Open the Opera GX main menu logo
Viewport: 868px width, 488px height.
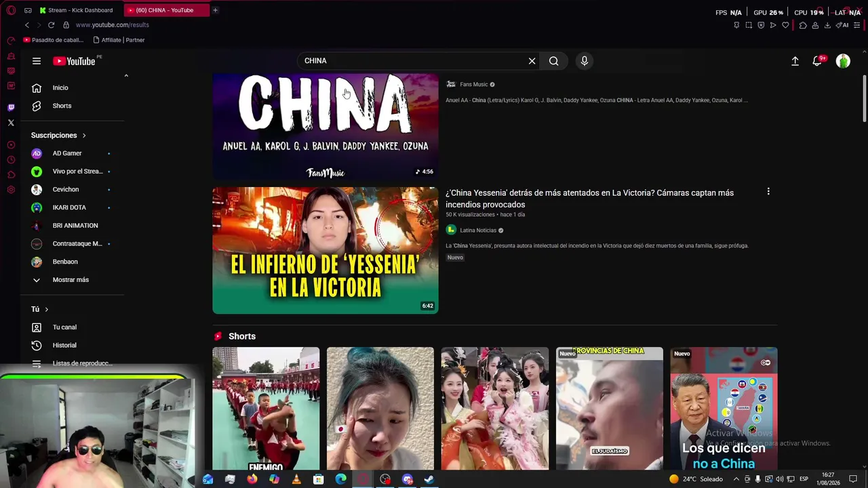coord(11,10)
